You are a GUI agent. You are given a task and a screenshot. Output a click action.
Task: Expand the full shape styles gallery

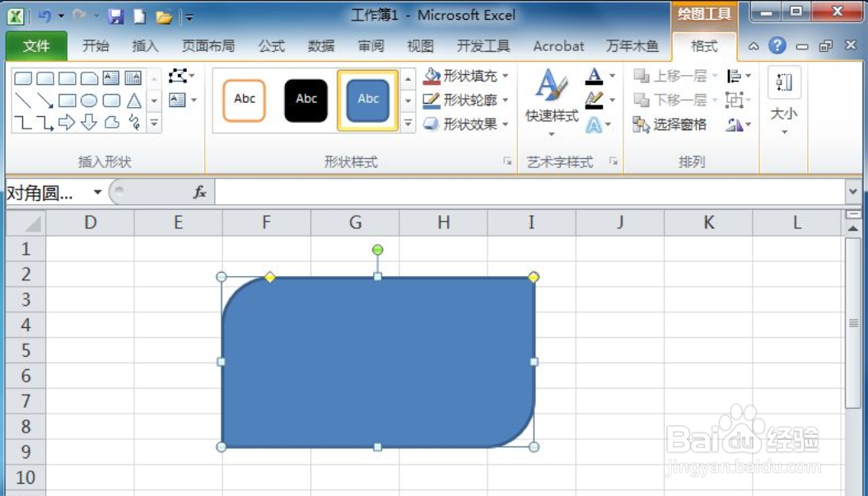point(408,123)
